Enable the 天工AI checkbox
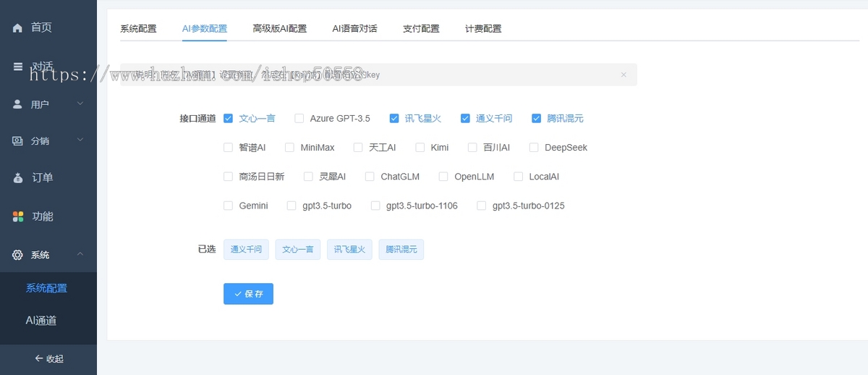 (x=358, y=147)
